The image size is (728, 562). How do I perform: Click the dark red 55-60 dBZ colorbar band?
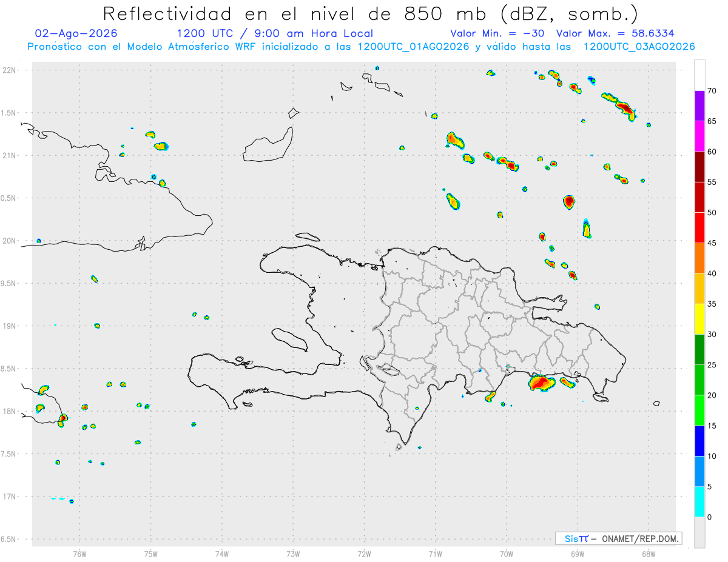click(699, 167)
